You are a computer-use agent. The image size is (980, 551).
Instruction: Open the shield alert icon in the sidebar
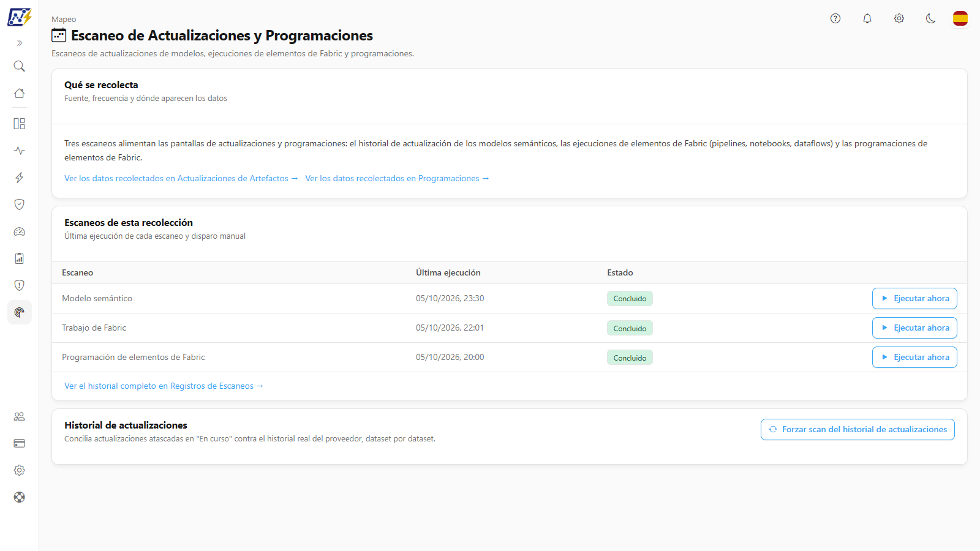20,285
